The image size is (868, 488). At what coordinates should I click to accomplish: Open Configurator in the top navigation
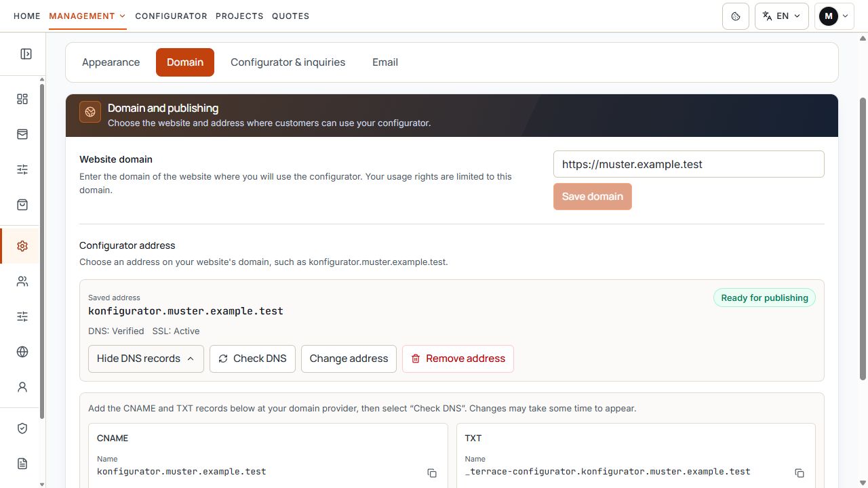171,16
